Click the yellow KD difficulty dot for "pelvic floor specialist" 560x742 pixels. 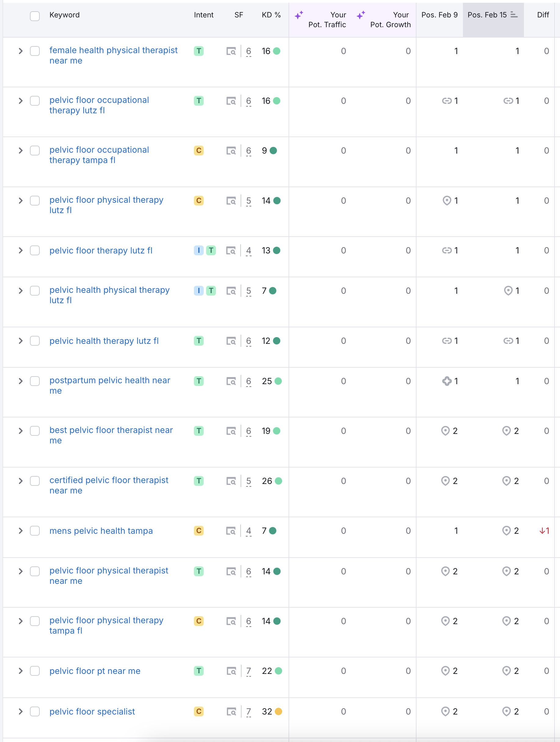tap(278, 711)
